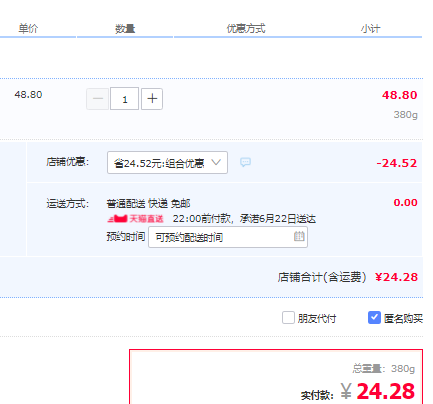The width and height of the screenshot is (433, 404).
Task: Click the 小计 column header
Action: point(370,29)
